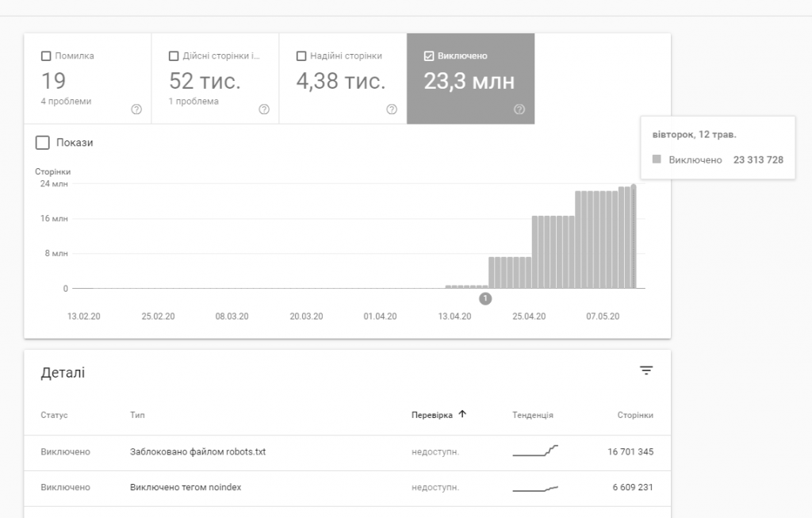Click help icon in Виключено card

(519, 109)
